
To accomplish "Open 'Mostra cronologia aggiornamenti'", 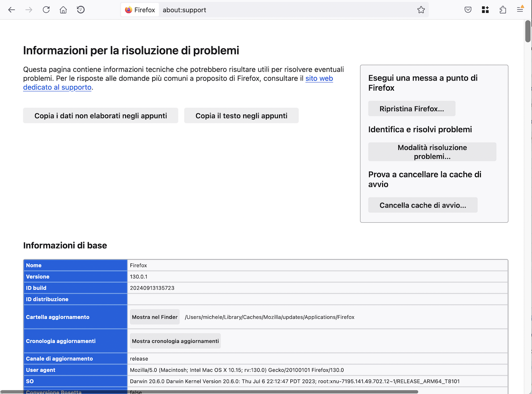I will pos(175,341).
